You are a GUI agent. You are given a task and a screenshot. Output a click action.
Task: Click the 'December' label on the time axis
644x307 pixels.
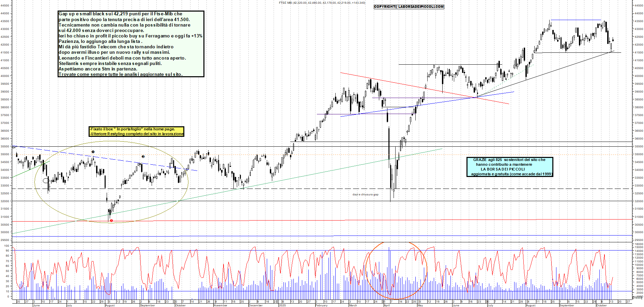point(256,305)
